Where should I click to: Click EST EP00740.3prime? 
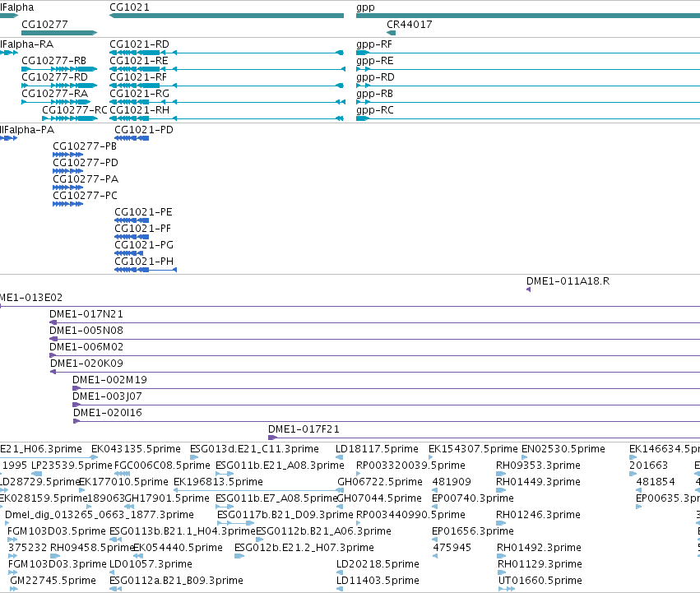pyautogui.click(x=435, y=507)
